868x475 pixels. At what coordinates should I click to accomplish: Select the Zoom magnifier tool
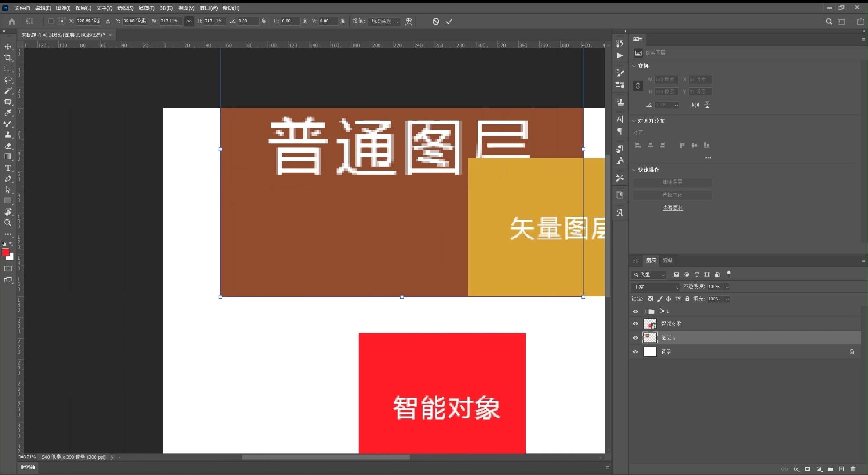coord(8,223)
